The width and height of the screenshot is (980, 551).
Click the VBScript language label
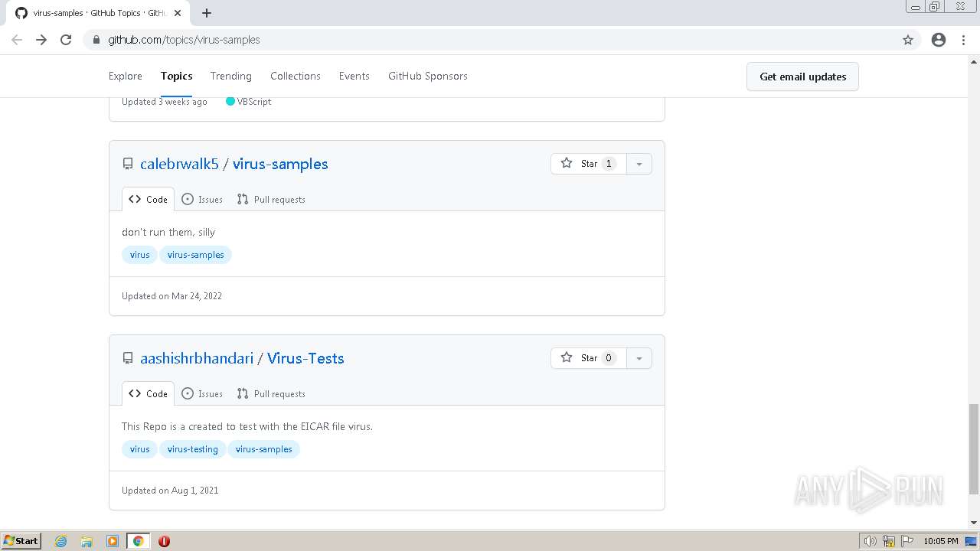click(x=254, y=101)
